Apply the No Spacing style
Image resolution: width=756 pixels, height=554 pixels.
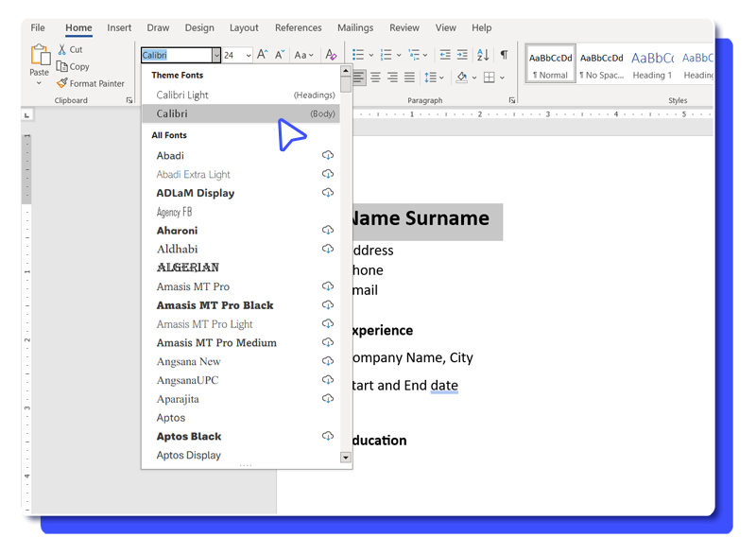pyautogui.click(x=602, y=64)
